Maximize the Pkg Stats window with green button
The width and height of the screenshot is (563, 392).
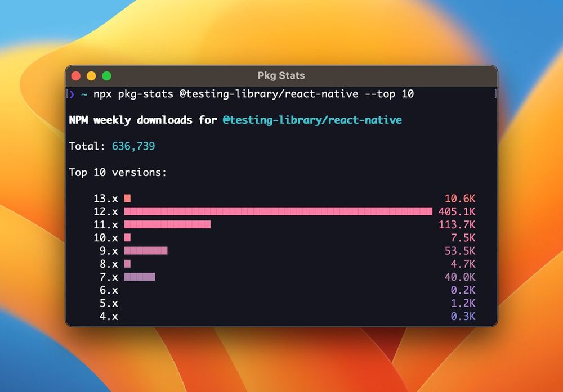coord(106,76)
